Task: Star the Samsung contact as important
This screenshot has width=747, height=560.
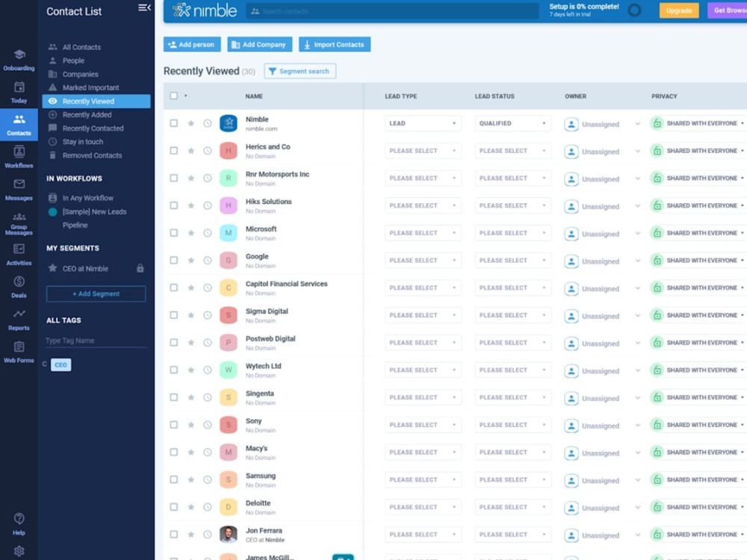Action: [x=191, y=479]
